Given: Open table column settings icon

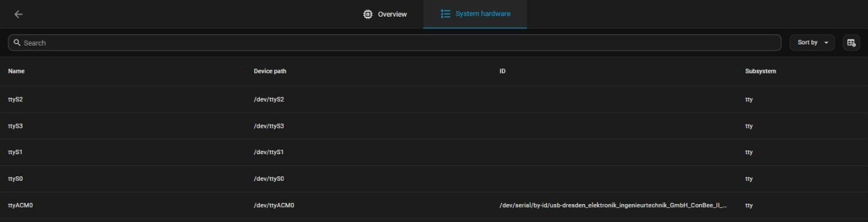Looking at the screenshot, I should tap(851, 43).
